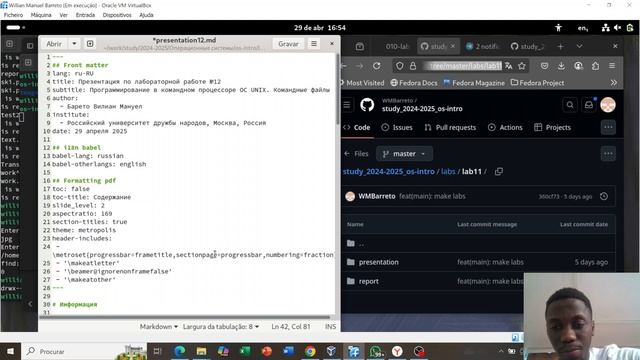Open presentation folder link
This screenshot has height=360, width=640.
pos(378,262)
